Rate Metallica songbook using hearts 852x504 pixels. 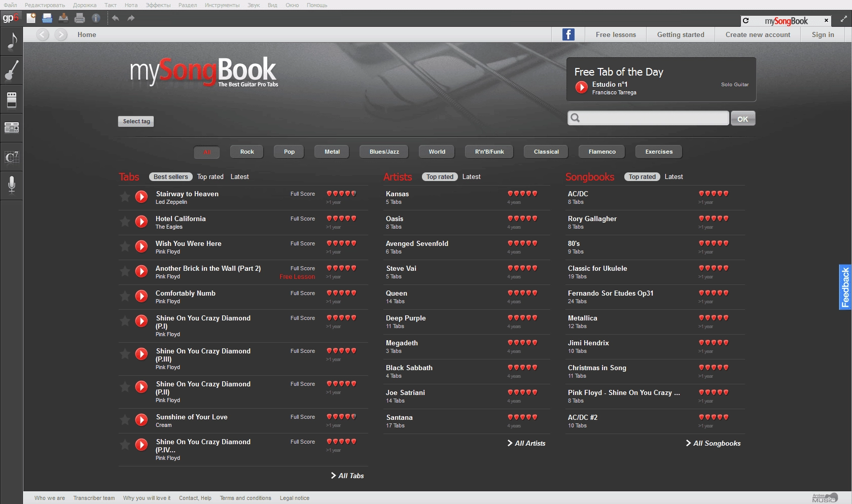[714, 318]
